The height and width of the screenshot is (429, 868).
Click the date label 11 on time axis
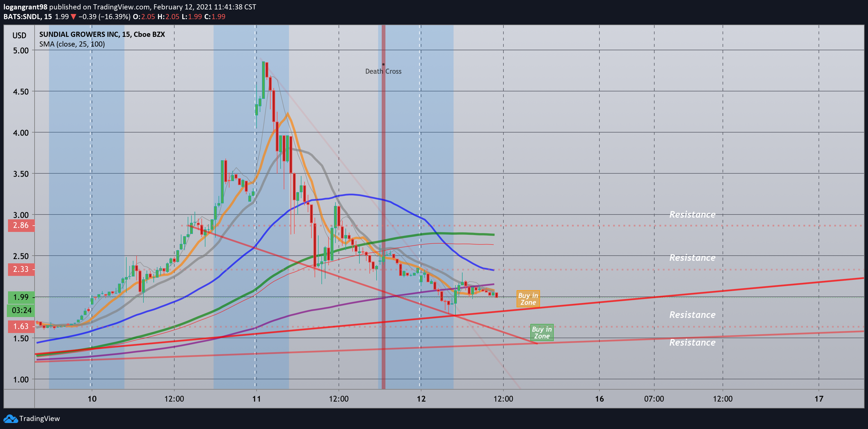pos(256,399)
